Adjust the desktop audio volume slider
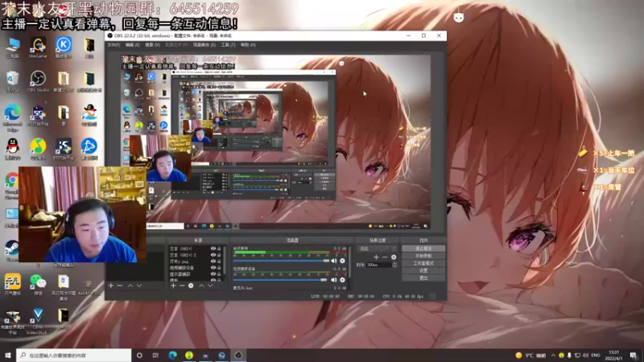 (281, 261)
